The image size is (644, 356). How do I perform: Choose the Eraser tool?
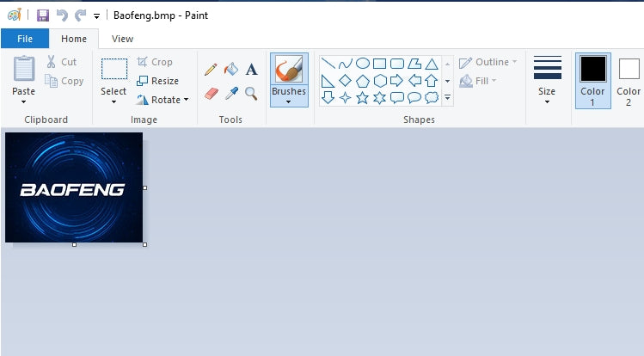click(x=211, y=92)
